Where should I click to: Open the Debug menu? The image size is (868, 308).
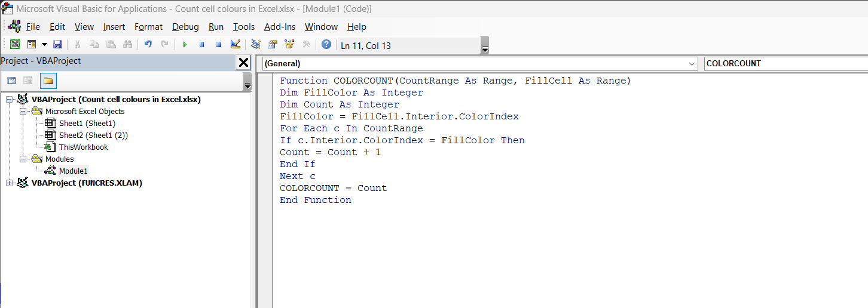[186, 27]
